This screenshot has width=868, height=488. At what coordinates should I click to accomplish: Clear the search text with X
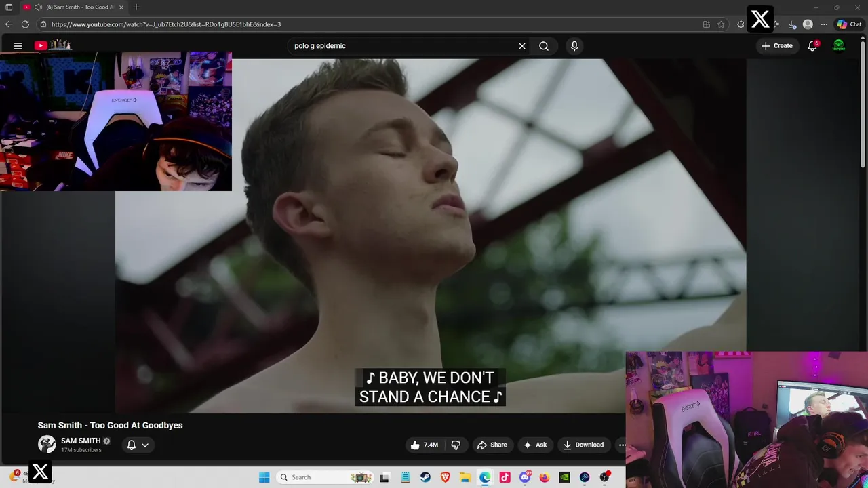pos(522,46)
